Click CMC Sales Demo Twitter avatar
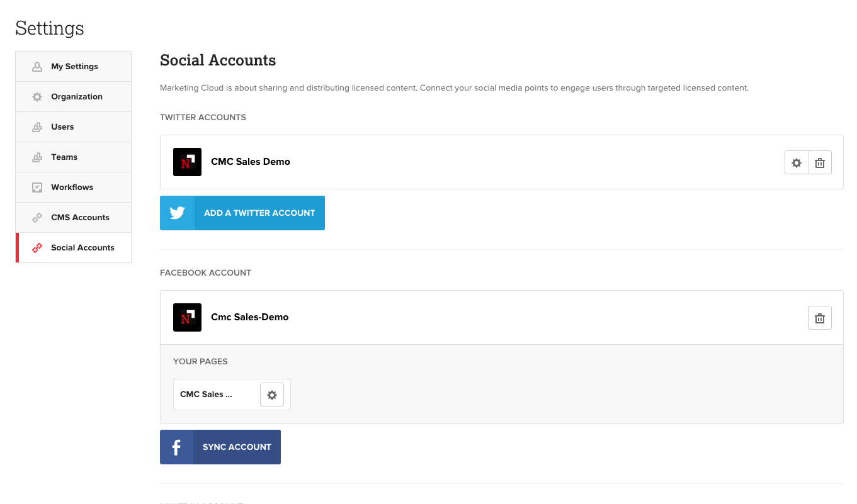Image resolution: width=857 pixels, height=504 pixels. coord(187,162)
